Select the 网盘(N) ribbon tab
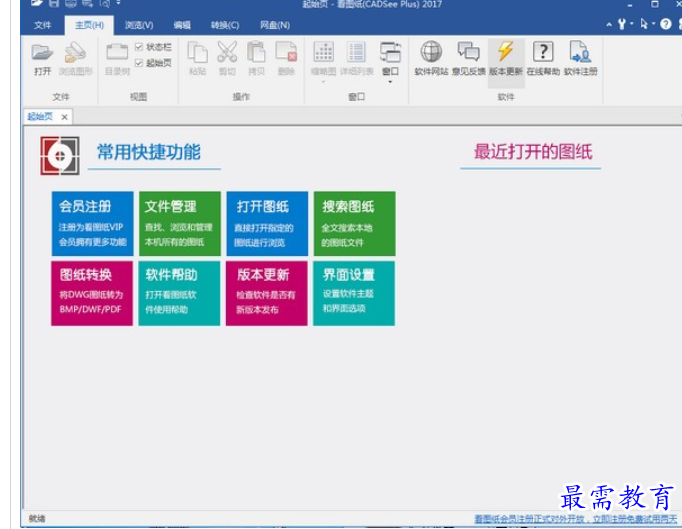 (275, 25)
